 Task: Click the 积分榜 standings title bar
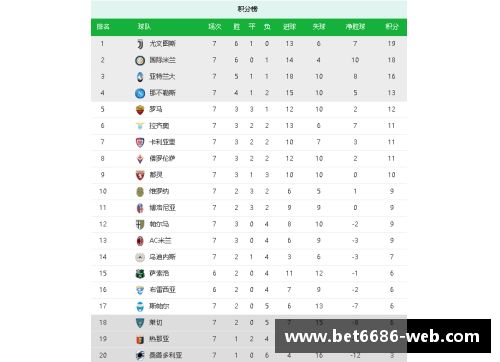(x=249, y=9)
